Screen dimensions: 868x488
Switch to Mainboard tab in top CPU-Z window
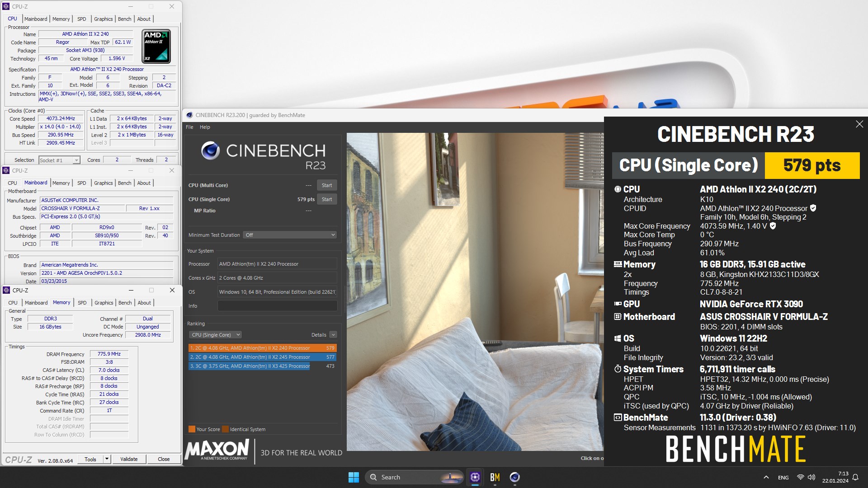[36, 19]
